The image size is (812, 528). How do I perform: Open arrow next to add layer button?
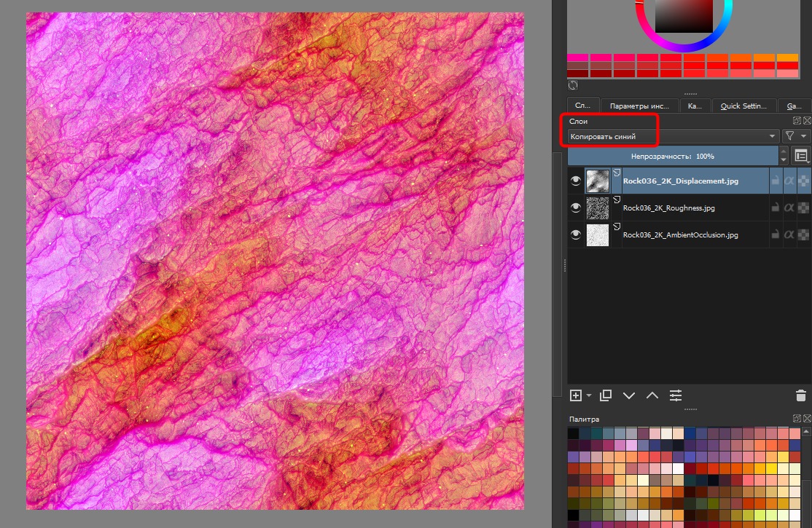point(589,395)
